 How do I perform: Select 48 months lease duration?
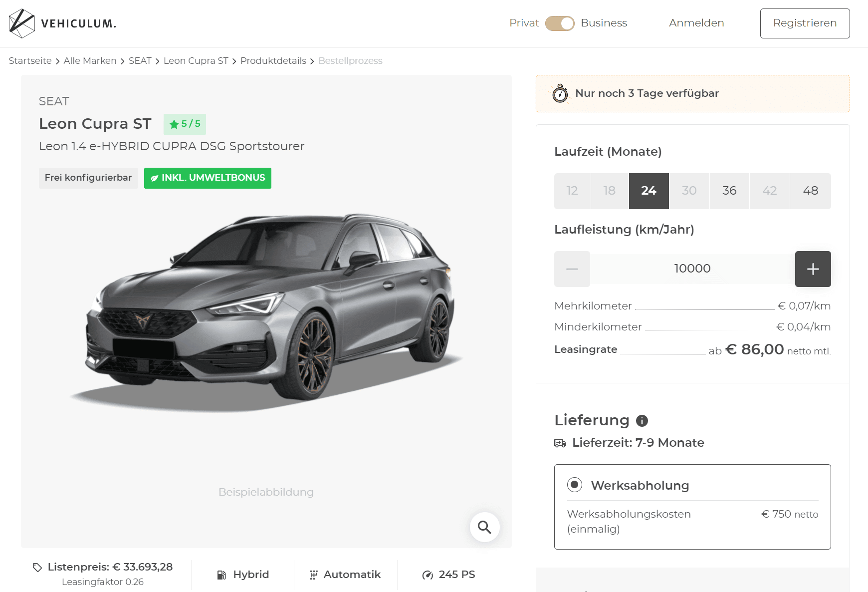[810, 191]
